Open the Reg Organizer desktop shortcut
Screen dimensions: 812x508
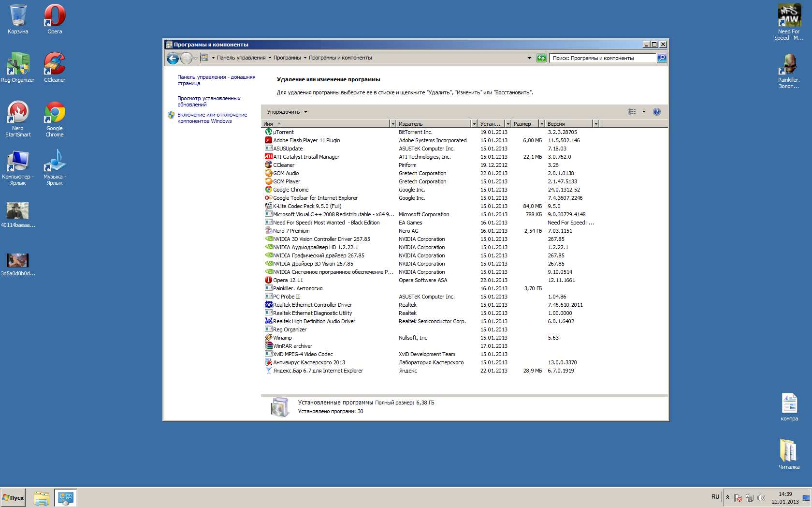click(x=18, y=68)
